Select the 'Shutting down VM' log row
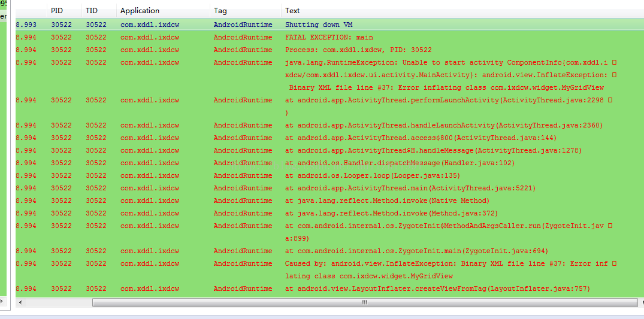The image size is (644, 319). [318, 25]
